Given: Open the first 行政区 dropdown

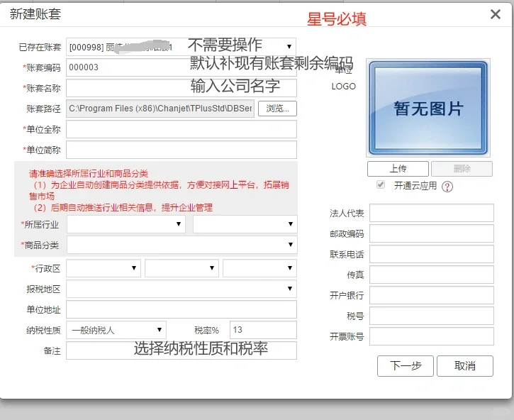Looking at the screenshot, I should pos(104,268).
